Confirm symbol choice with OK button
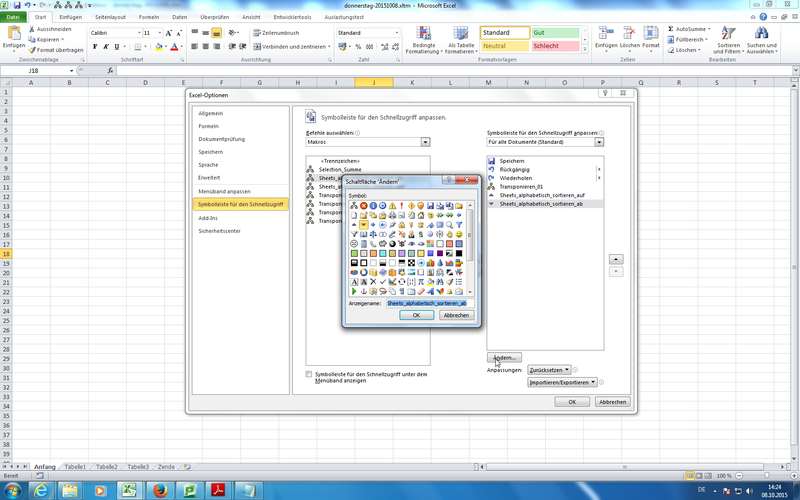 pyautogui.click(x=416, y=315)
